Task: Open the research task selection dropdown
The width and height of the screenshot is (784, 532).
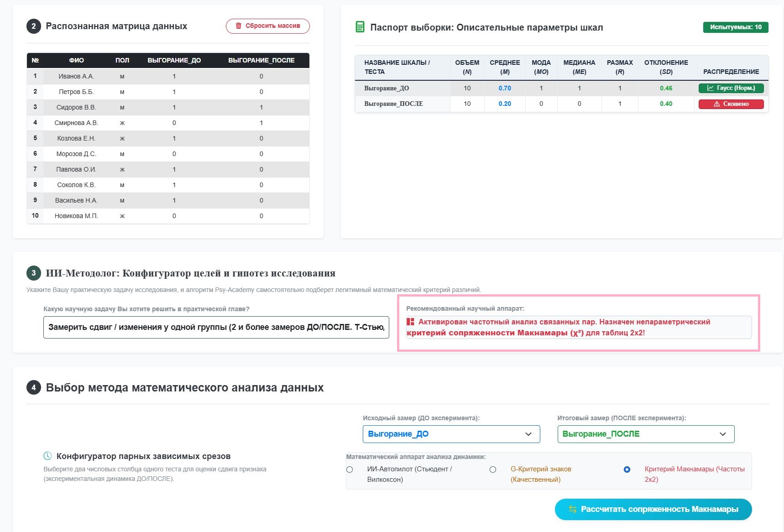Action: [216, 327]
